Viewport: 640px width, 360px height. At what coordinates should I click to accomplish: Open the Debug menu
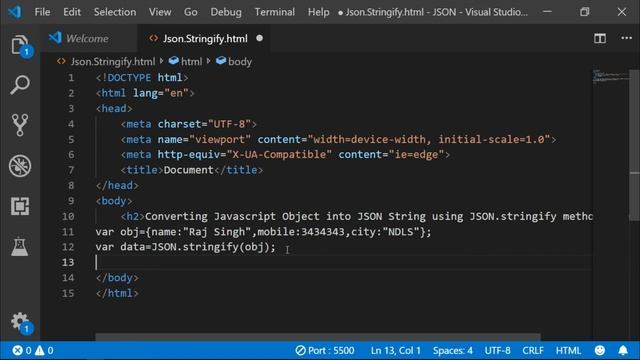coord(226,12)
